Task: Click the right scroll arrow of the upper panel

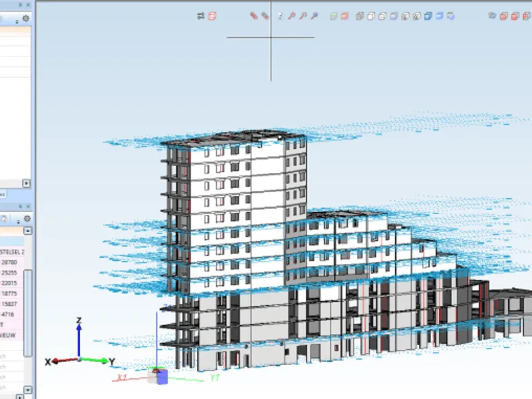Action: pyautogui.click(x=27, y=184)
